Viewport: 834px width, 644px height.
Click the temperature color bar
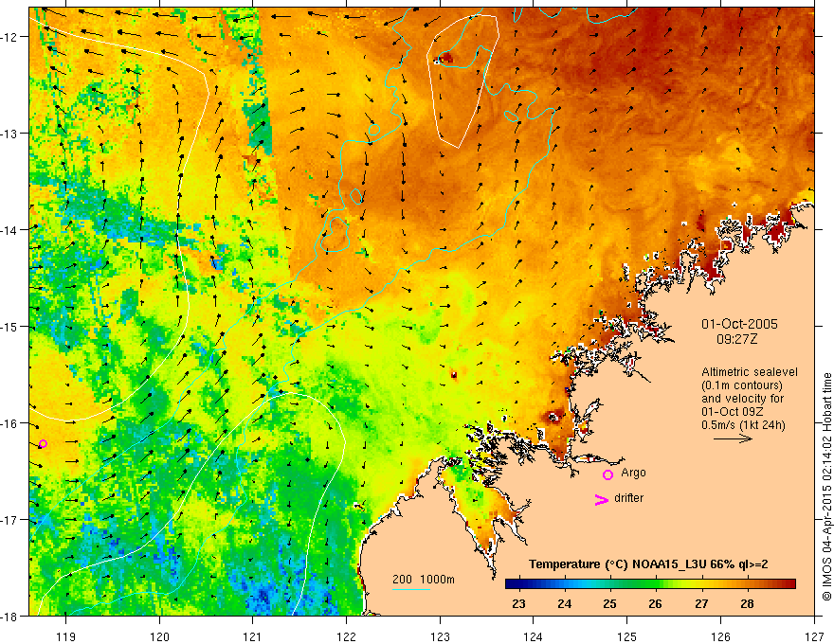650,583
